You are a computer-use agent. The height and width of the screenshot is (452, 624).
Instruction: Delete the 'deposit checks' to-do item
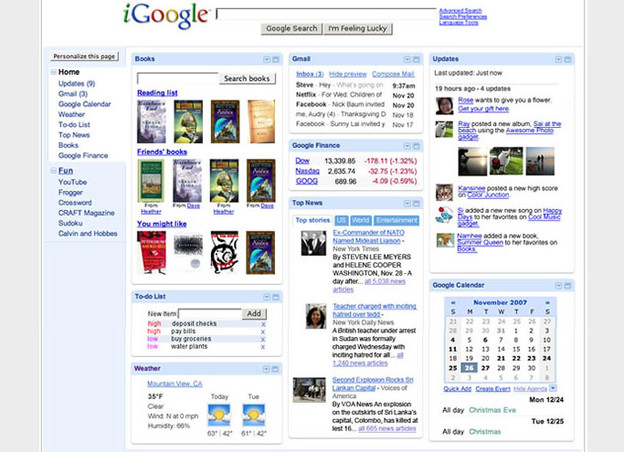click(263, 324)
